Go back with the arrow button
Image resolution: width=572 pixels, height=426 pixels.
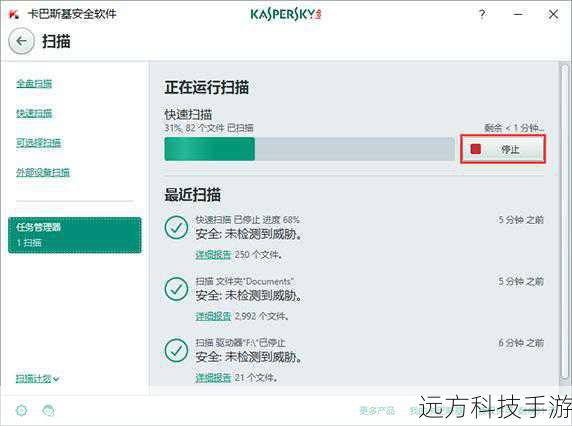21,41
